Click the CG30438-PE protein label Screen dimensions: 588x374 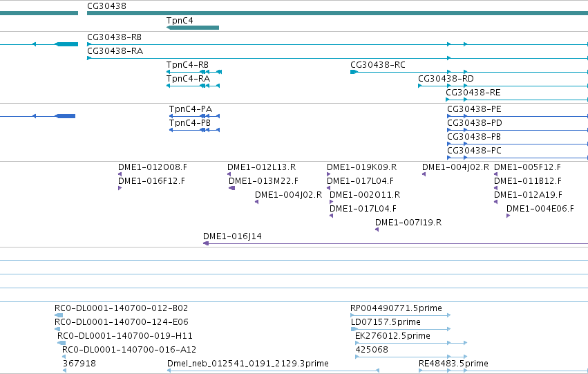coord(474,109)
